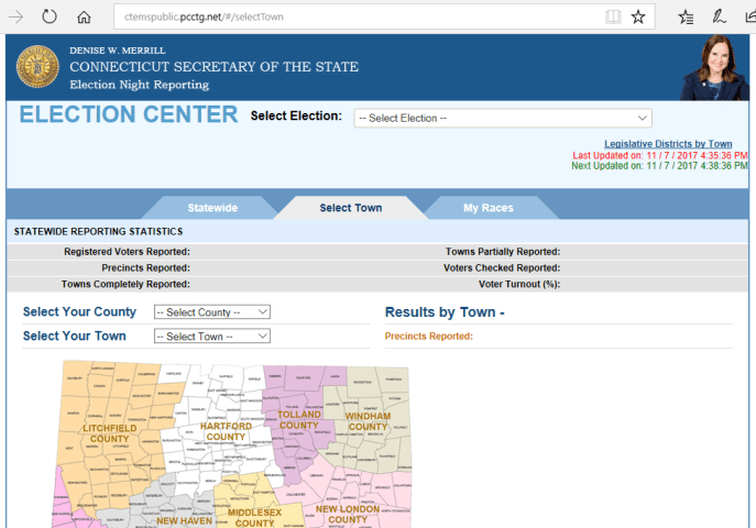Open Legislative Districts by Town link
Viewport: 756px width, 528px height.
tap(668, 144)
